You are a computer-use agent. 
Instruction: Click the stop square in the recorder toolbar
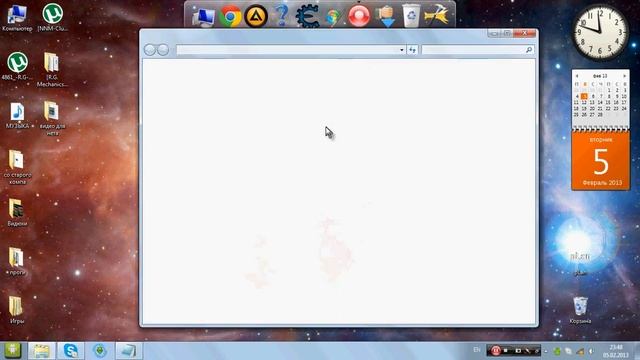click(x=507, y=351)
